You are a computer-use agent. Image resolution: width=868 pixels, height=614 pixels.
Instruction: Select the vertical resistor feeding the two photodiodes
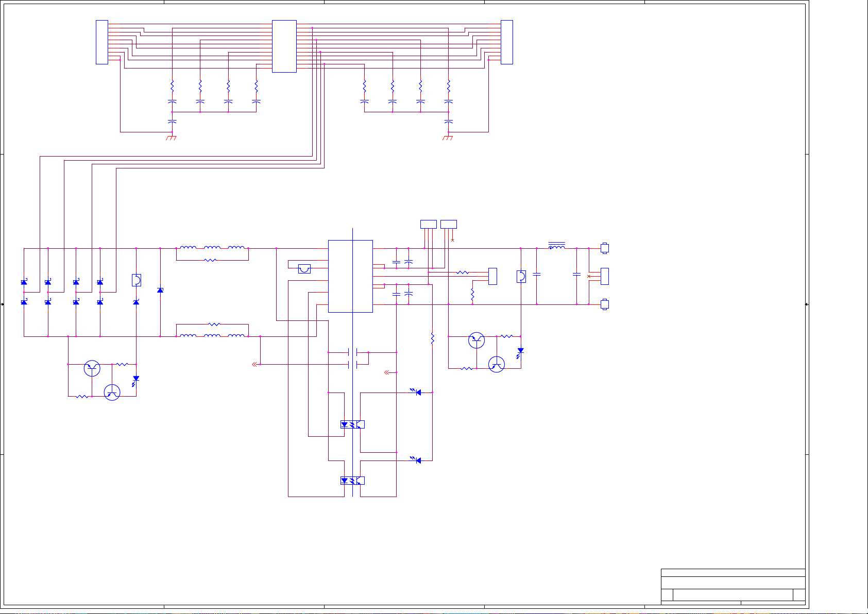[432, 338]
